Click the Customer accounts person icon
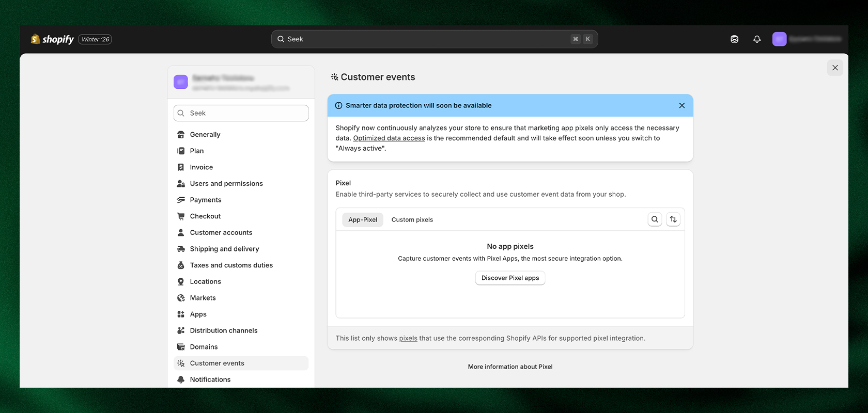The height and width of the screenshot is (413, 868). [x=181, y=233]
